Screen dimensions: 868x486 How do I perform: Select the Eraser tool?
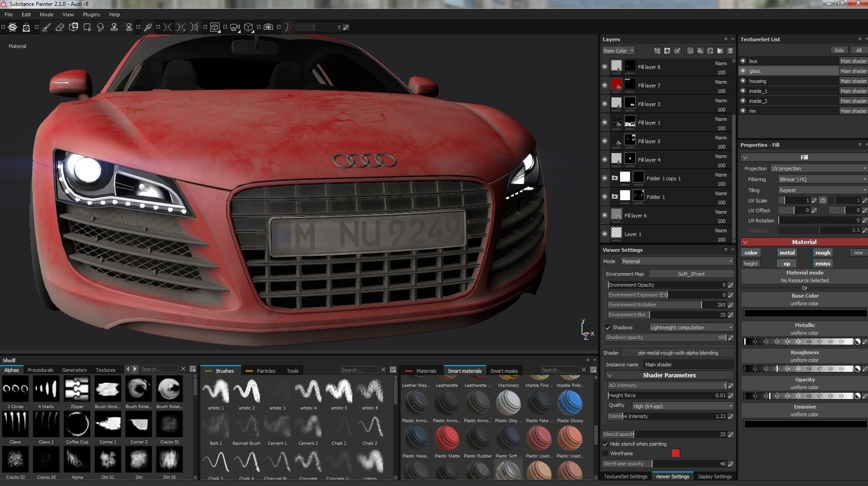point(60,27)
